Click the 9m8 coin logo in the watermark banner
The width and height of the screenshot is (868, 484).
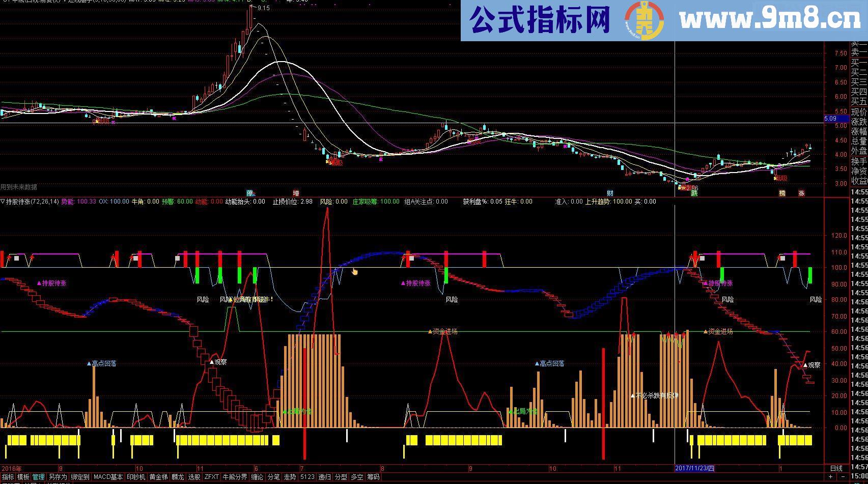point(645,19)
